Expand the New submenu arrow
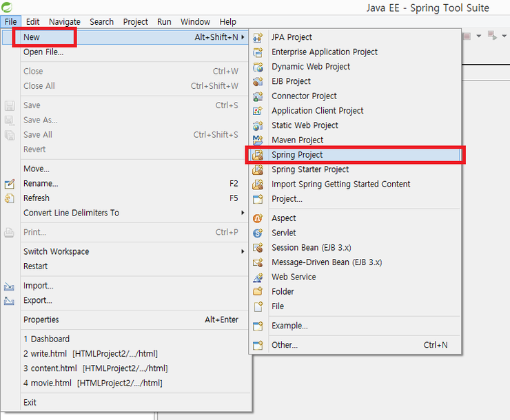The width and height of the screenshot is (510, 420). (x=243, y=37)
